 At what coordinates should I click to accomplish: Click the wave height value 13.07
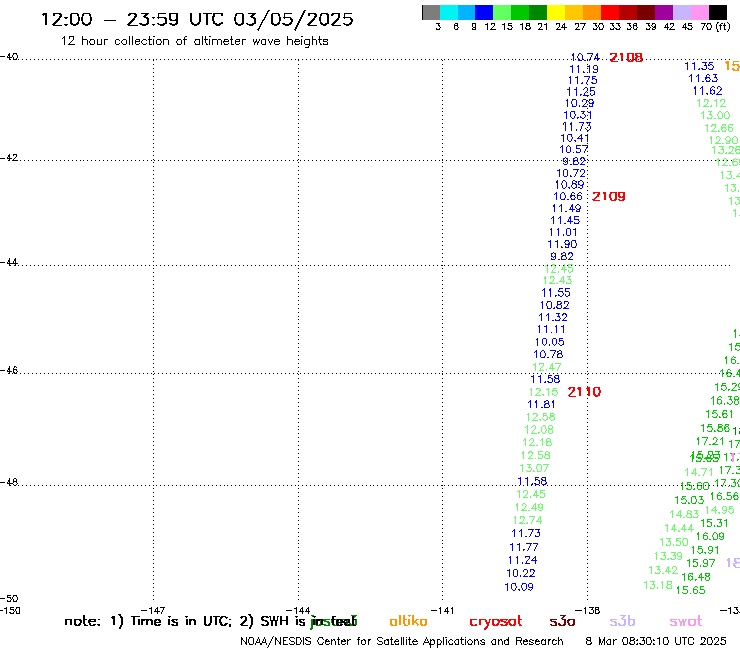pos(534,468)
